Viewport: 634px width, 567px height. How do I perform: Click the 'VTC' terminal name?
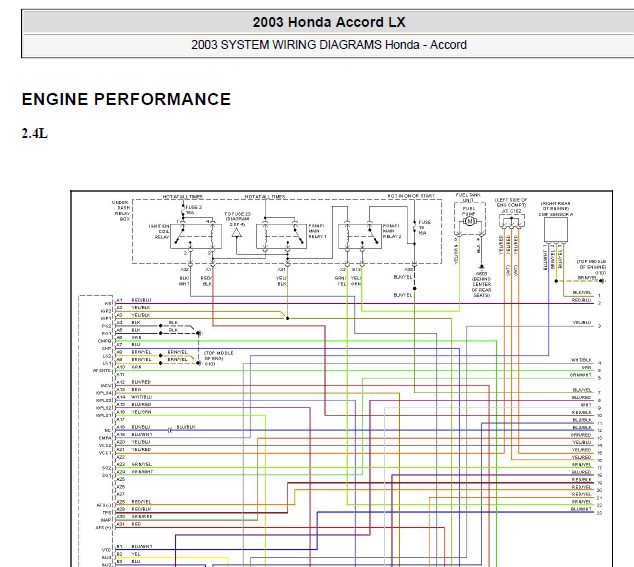pyautogui.click(x=106, y=550)
